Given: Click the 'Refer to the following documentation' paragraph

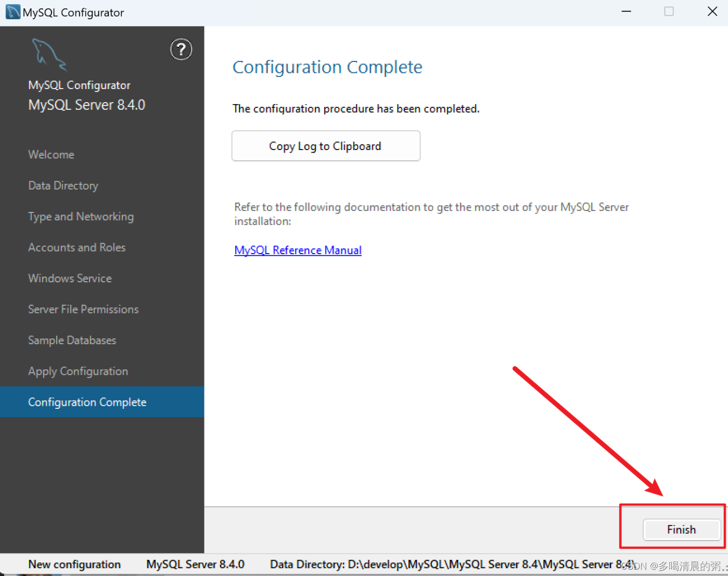Looking at the screenshot, I should [431, 214].
